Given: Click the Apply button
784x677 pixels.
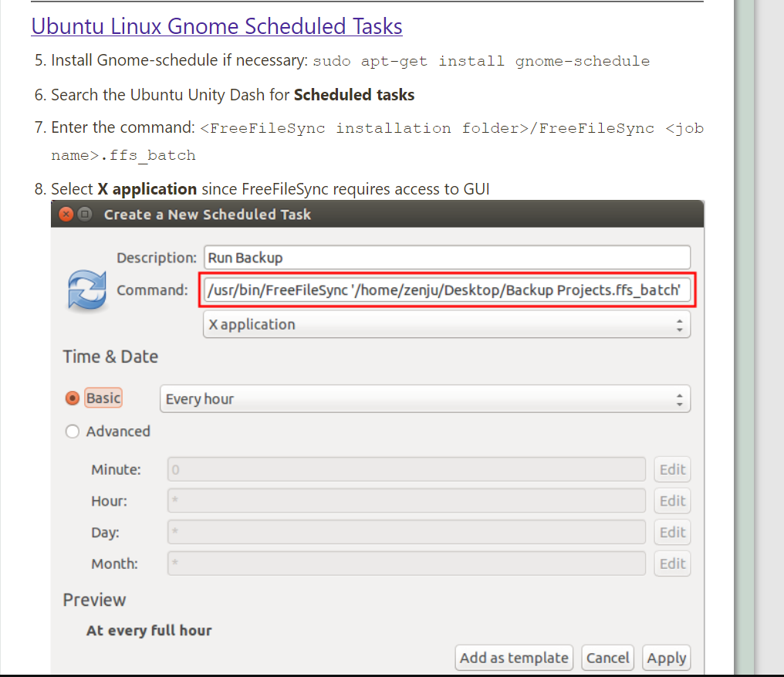Looking at the screenshot, I should point(667,658).
